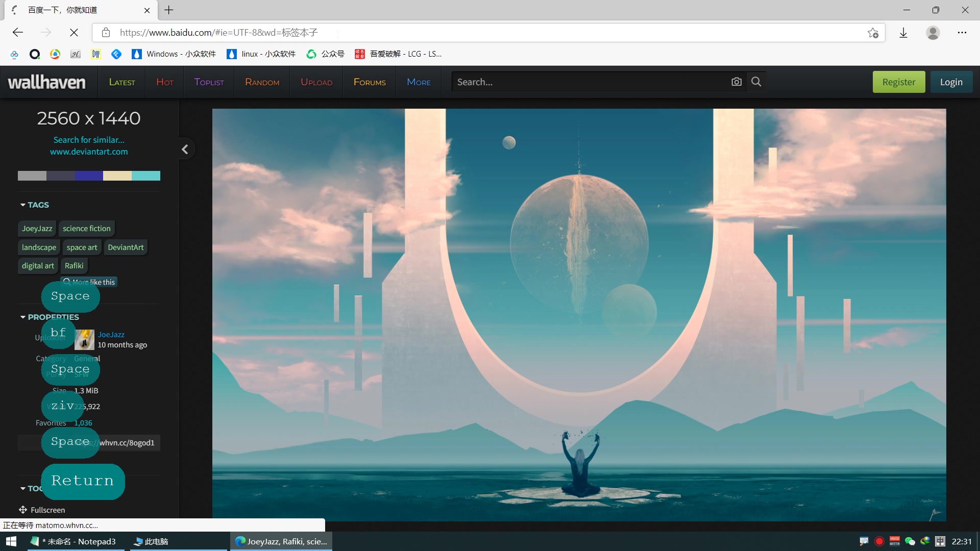Click the DeviantArt tag
Image resolution: width=980 pixels, height=551 pixels.
[126, 247]
